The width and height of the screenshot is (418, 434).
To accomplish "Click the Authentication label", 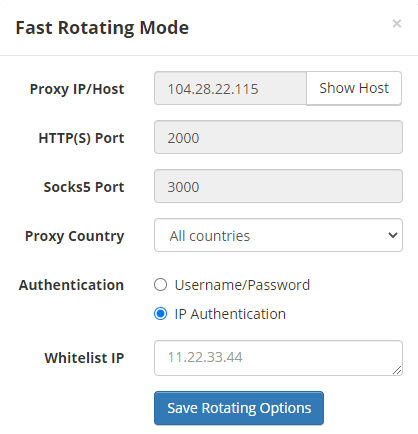I will 71,285.
